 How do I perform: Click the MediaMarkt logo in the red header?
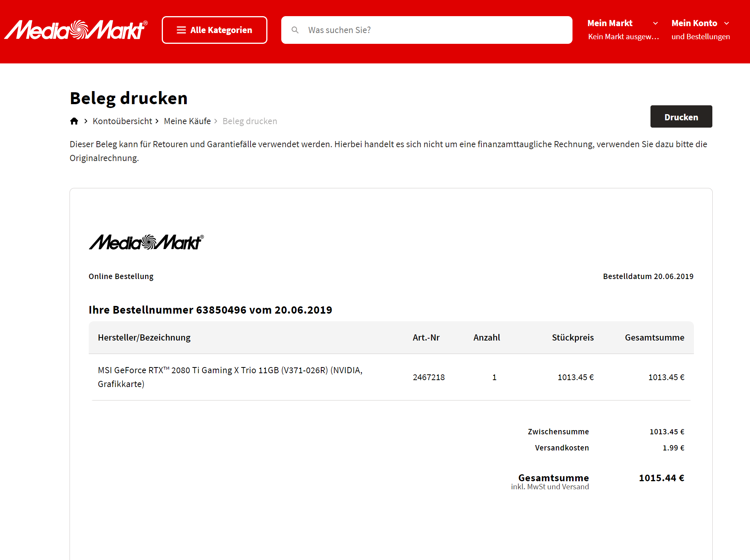click(x=76, y=30)
